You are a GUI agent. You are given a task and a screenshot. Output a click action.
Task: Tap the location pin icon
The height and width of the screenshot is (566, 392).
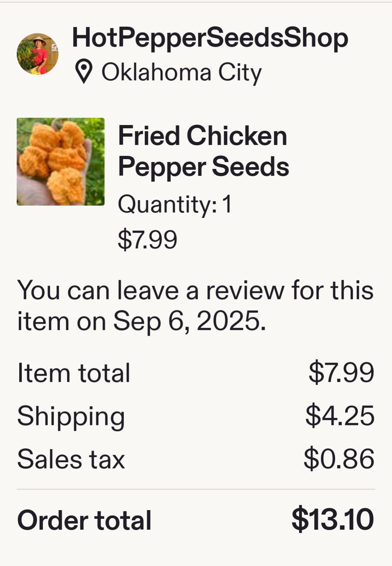tap(84, 72)
